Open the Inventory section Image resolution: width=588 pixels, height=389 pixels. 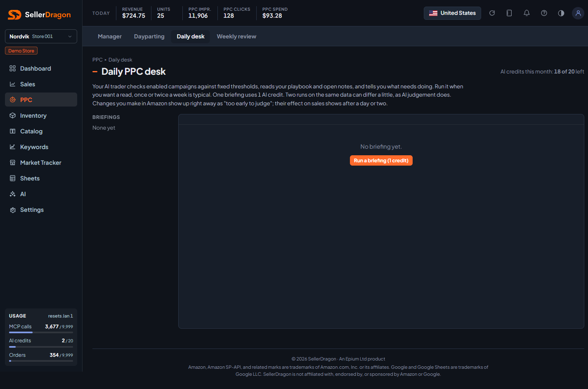pos(41,116)
